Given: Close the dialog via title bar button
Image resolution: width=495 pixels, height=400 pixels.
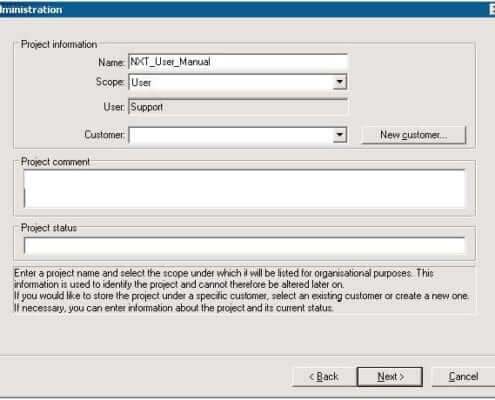Looking at the screenshot, I should [492, 9].
